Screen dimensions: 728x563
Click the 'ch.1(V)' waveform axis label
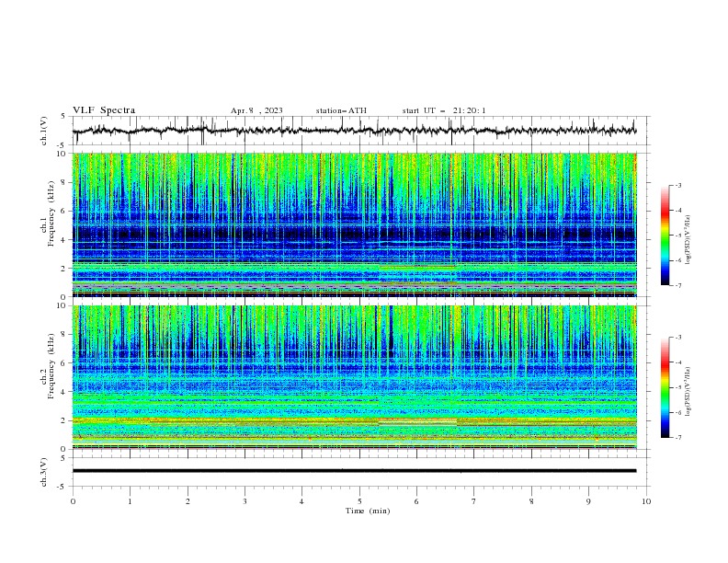[x=44, y=131]
